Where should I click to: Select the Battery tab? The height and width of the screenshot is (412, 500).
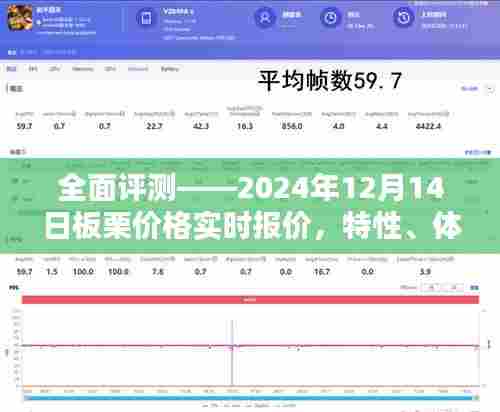170,69
